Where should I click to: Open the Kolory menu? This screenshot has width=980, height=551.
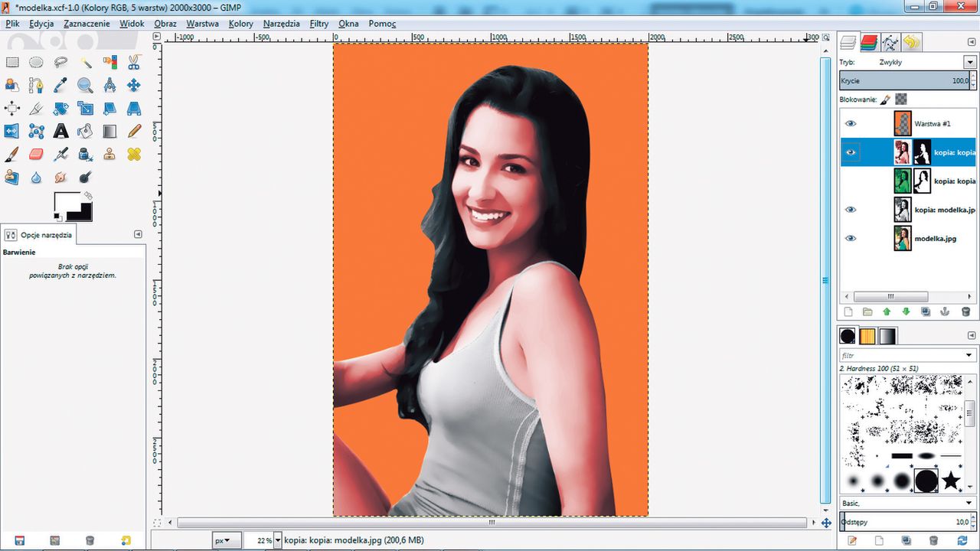(241, 24)
